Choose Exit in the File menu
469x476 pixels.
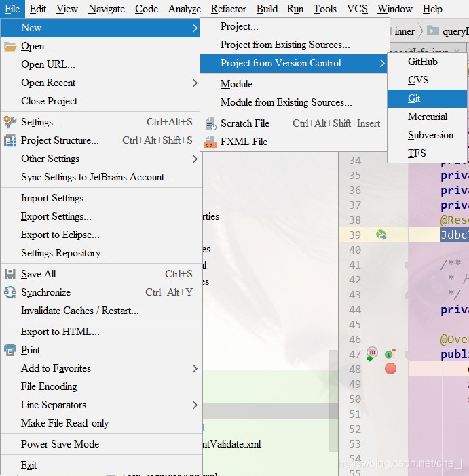[101, 465]
